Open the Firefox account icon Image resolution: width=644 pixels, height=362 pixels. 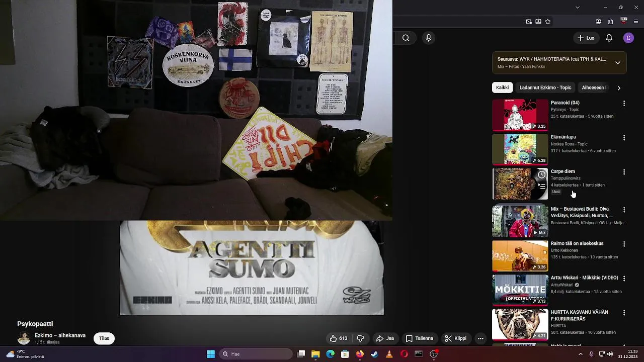(x=598, y=22)
